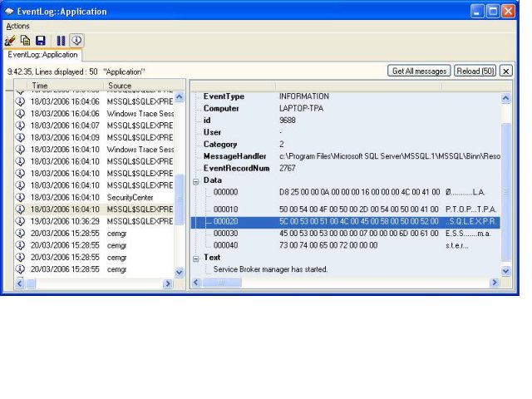
Task: Click details pane horizontal scroll right arrow
Action: (x=495, y=283)
